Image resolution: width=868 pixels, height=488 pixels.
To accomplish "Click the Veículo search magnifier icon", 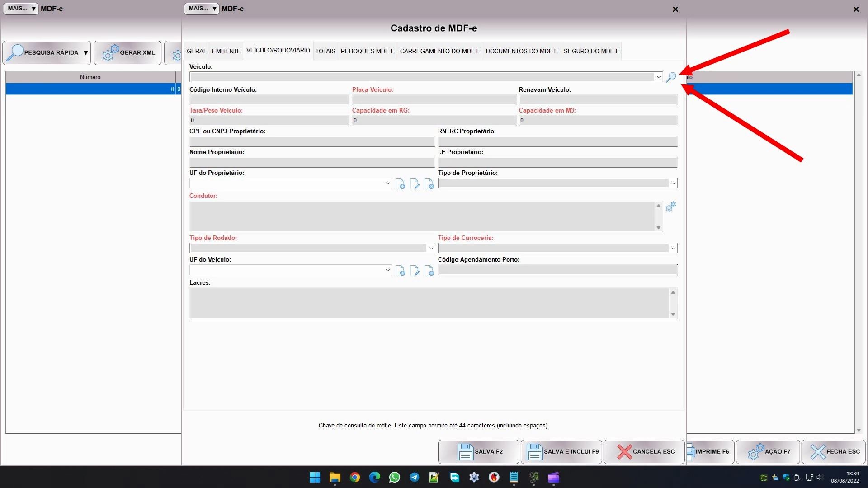I will pos(671,77).
